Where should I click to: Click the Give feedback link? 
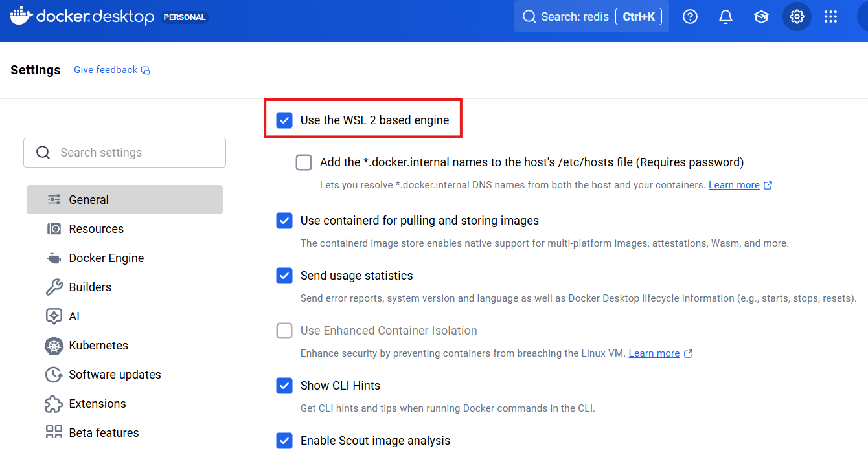tap(106, 70)
